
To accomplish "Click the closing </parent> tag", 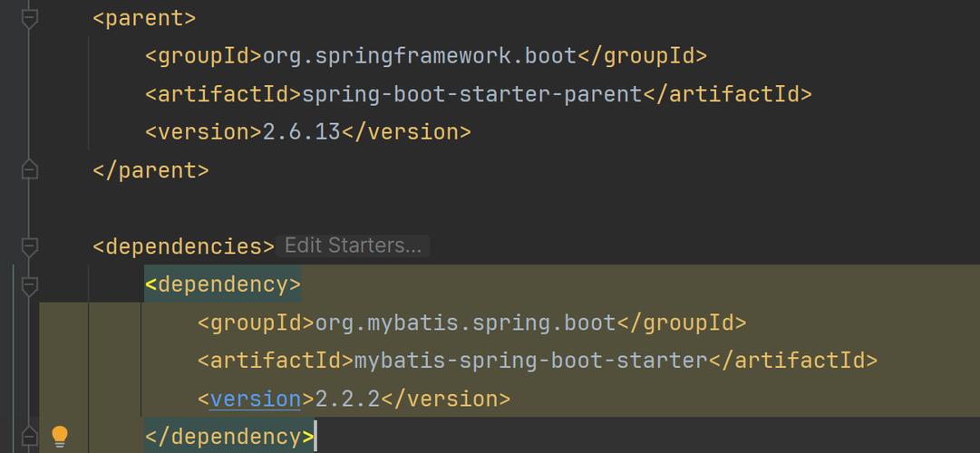I will tap(150, 170).
